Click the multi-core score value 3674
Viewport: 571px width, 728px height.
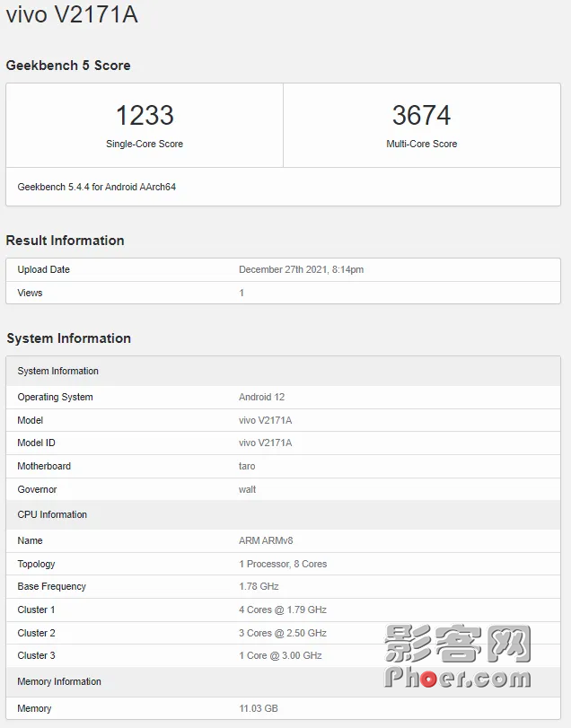422,115
